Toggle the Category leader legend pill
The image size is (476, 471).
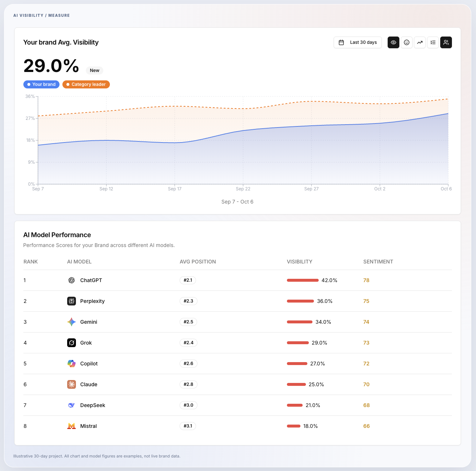coord(86,84)
